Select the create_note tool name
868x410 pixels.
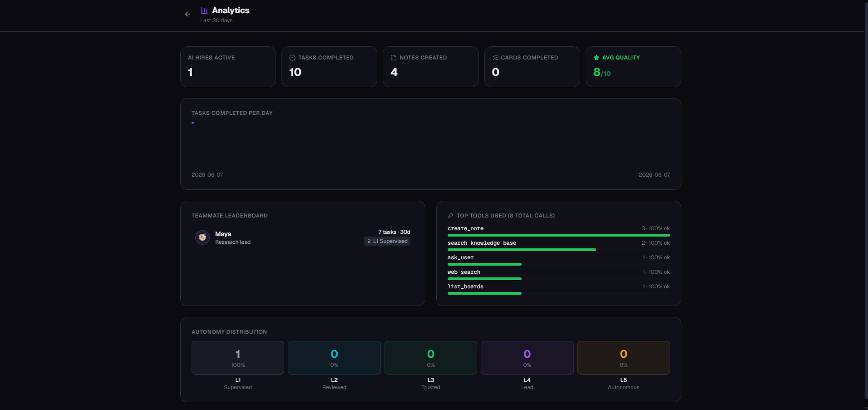(465, 228)
